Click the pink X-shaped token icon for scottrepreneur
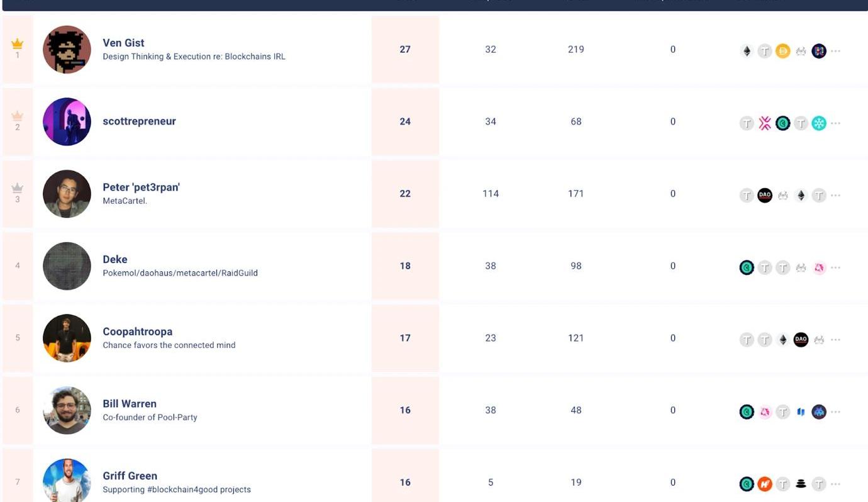The image size is (868, 502). (765, 123)
